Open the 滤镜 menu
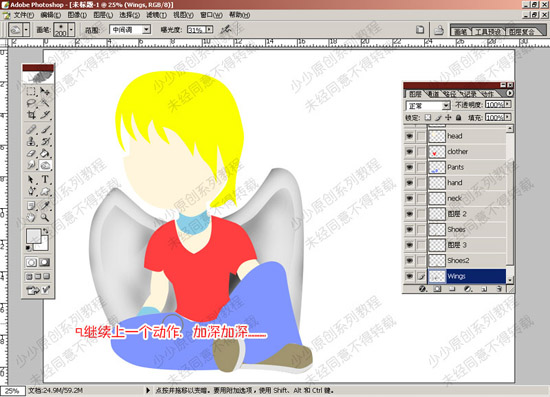550x397 pixels. point(156,15)
